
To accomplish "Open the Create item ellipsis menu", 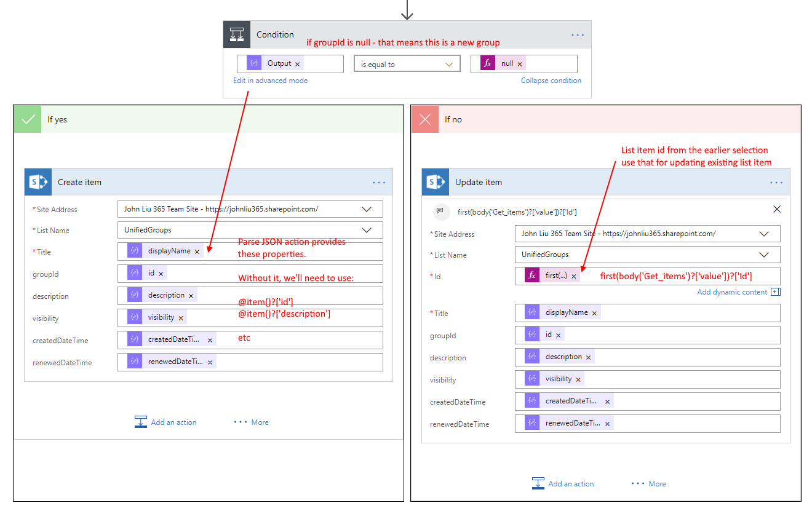I will (x=379, y=183).
